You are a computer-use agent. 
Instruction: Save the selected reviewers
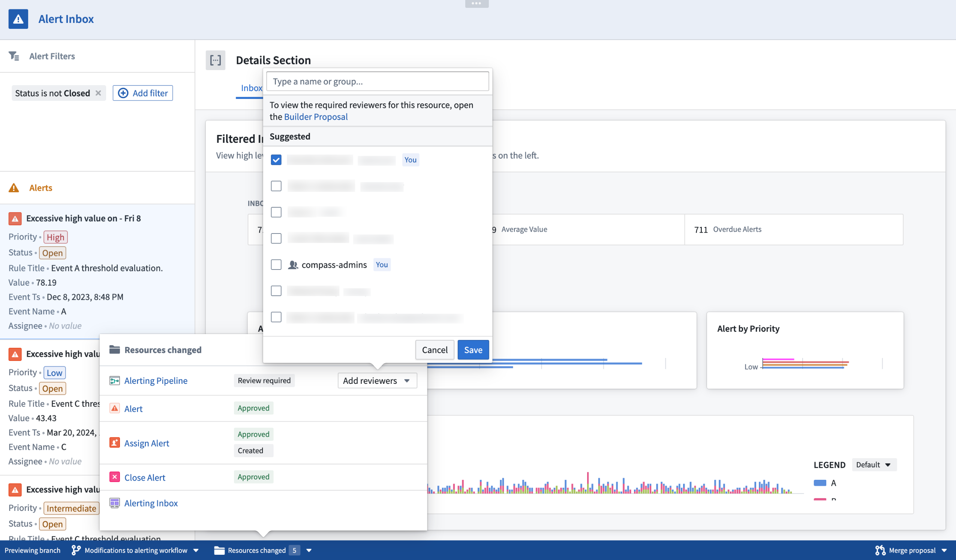point(473,349)
